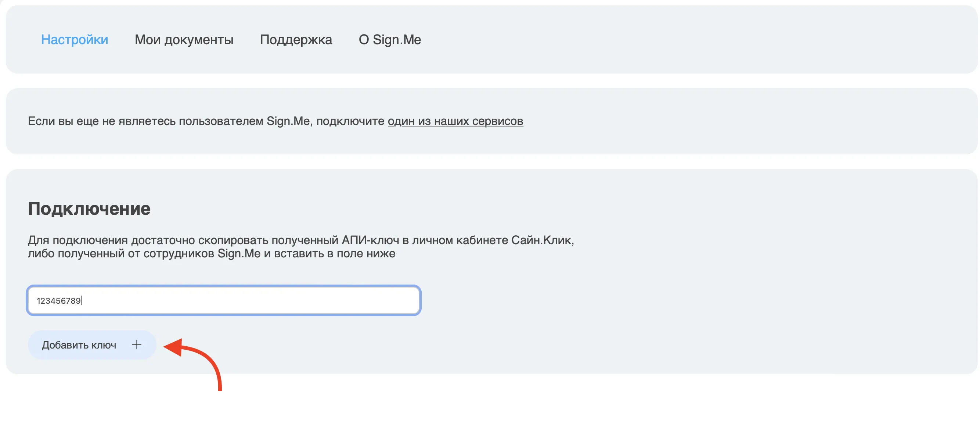Viewport: 980px width, 425px height.
Task: Click the Сайн.Клик mention in the description
Action: point(542,240)
